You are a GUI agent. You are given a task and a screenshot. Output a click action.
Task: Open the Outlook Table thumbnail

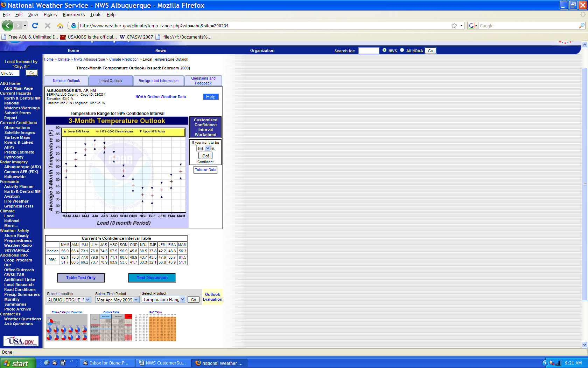click(111, 327)
